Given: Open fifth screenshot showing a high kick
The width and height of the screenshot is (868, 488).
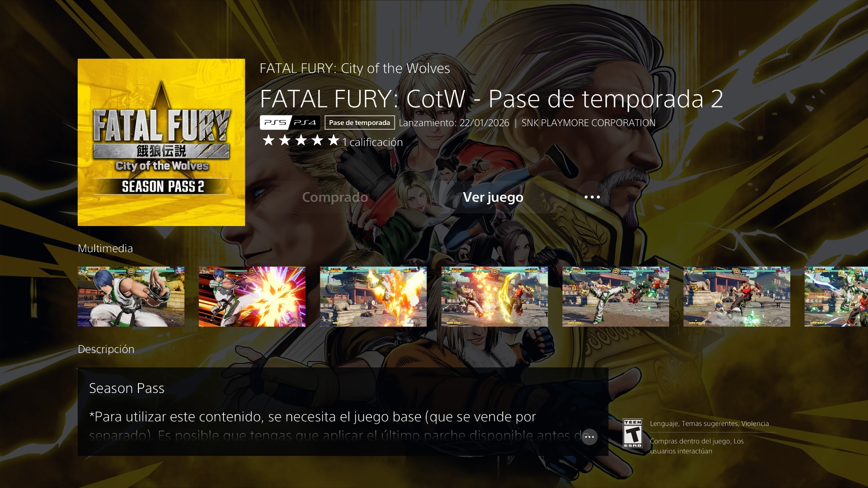Looking at the screenshot, I should (x=616, y=297).
